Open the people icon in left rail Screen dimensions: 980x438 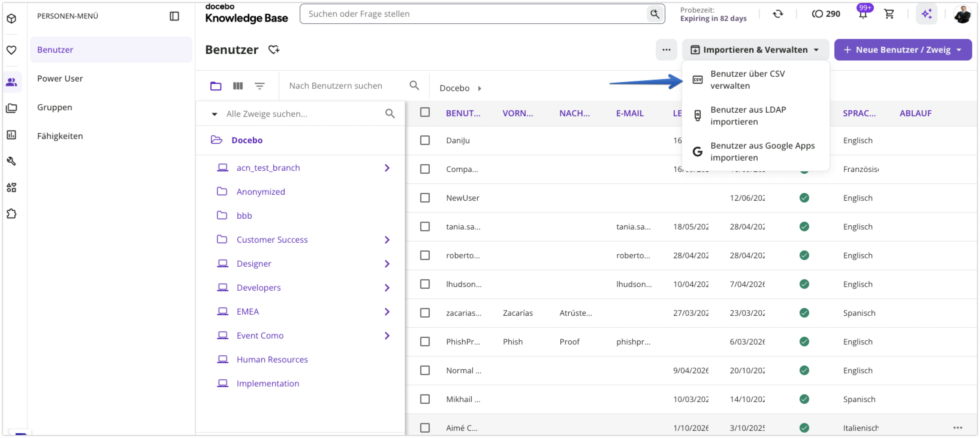click(12, 82)
